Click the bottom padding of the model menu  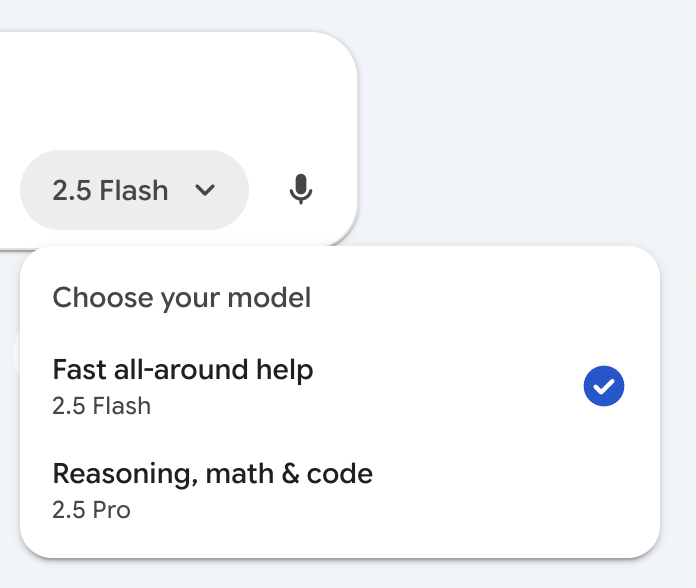340,542
